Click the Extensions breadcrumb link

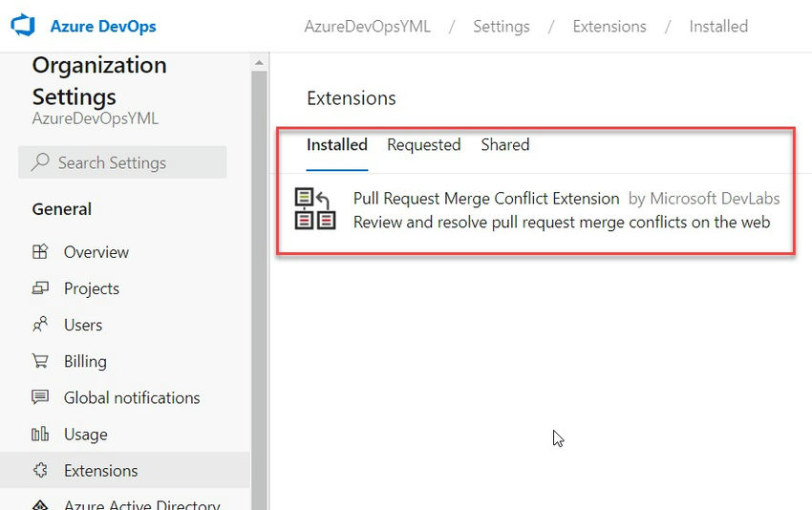[x=609, y=27]
